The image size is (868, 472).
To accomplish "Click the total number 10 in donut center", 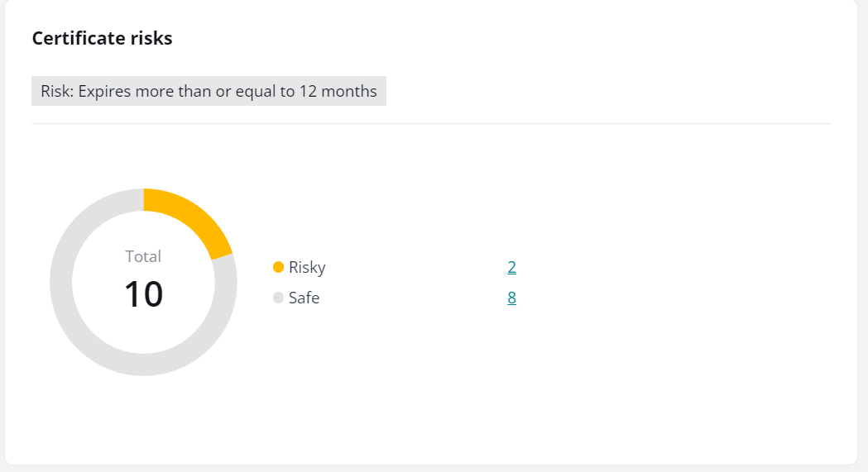I will click(143, 294).
